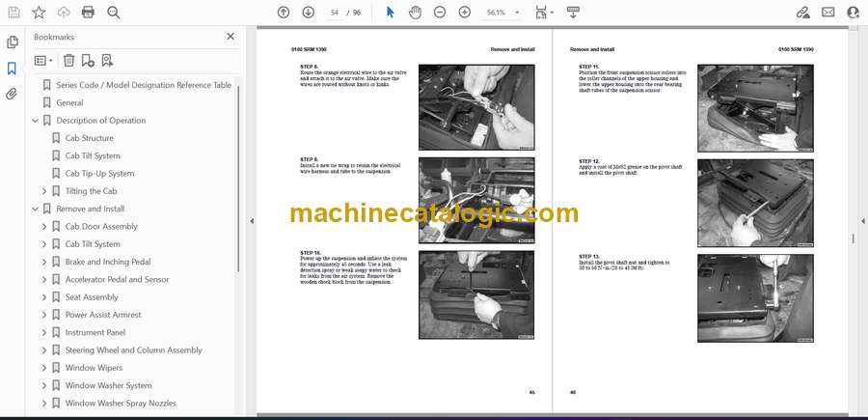
Task: Expand the Cab Door Assembly bookmark
Action: click(x=44, y=227)
